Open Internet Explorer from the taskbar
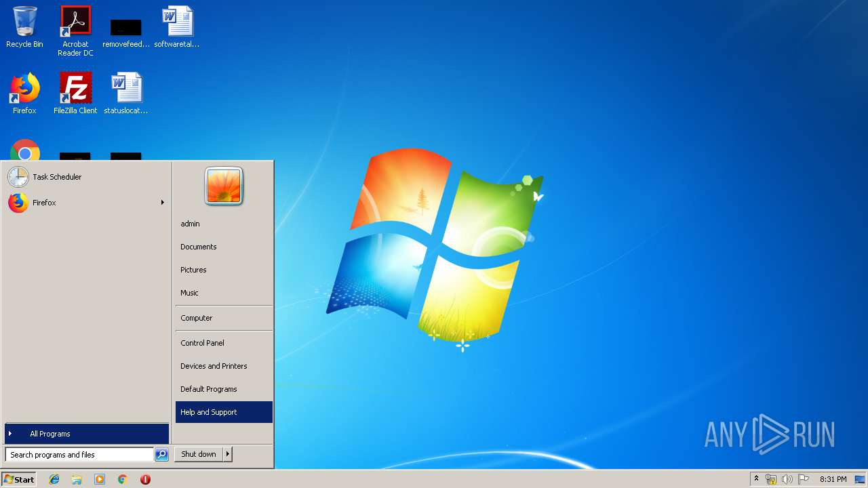Screen dimensions: 868x488 [x=54, y=479]
